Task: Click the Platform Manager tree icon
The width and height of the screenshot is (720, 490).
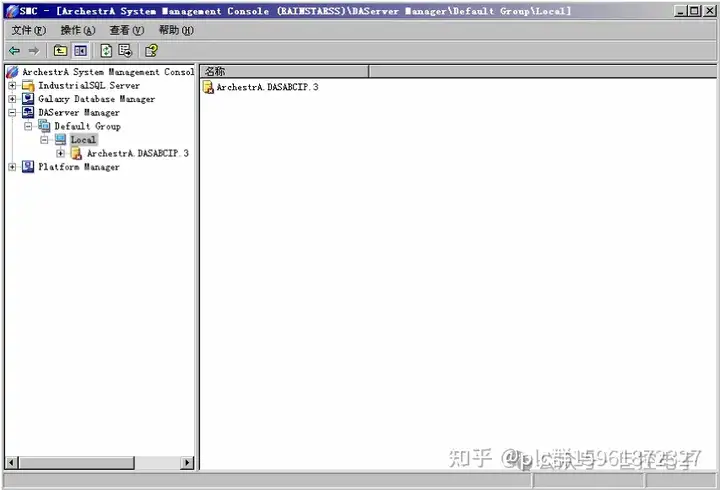Action: coord(28,167)
